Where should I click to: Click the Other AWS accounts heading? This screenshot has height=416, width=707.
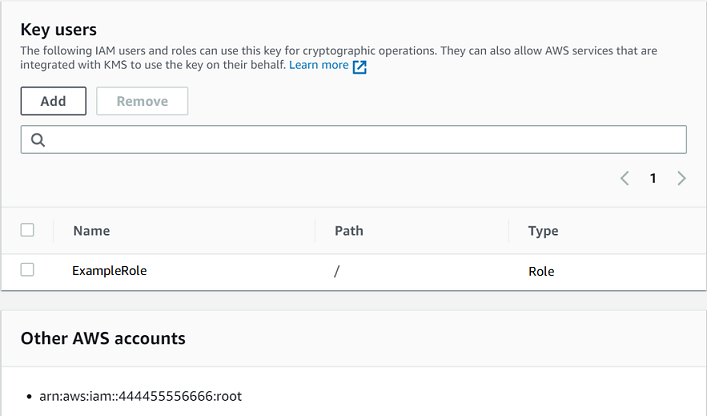pos(103,338)
